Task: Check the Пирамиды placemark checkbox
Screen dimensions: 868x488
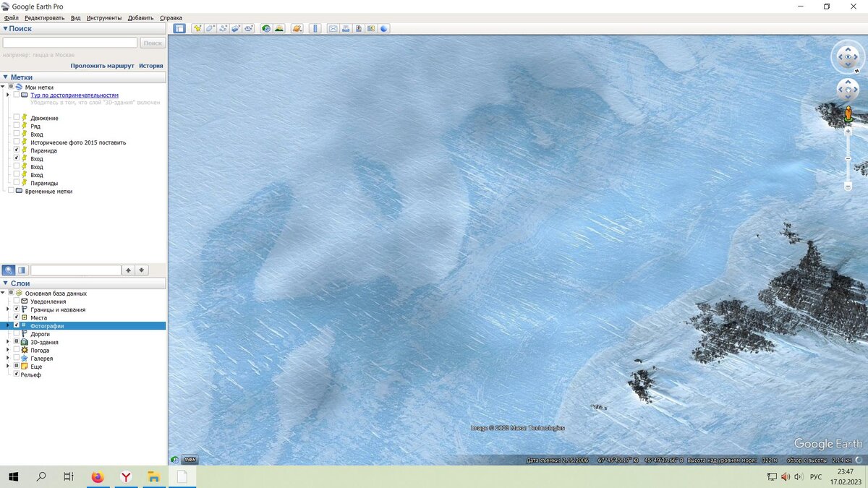Action: coord(17,183)
